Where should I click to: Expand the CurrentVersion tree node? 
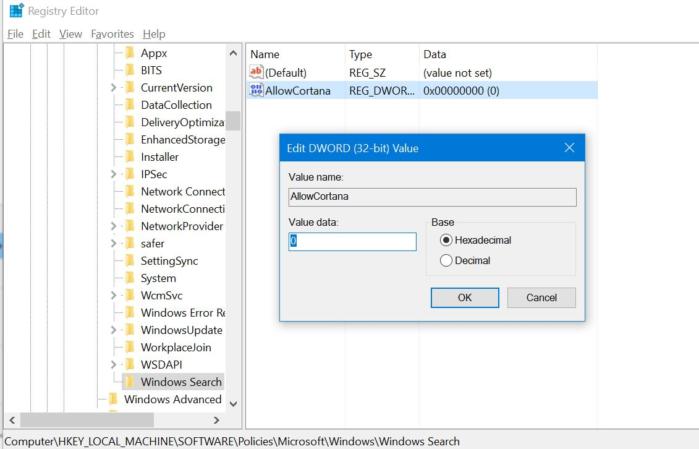pyautogui.click(x=114, y=88)
